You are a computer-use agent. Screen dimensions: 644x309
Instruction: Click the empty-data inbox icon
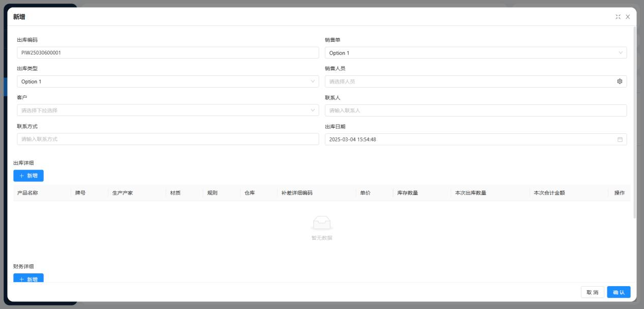[x=322, y=223]
